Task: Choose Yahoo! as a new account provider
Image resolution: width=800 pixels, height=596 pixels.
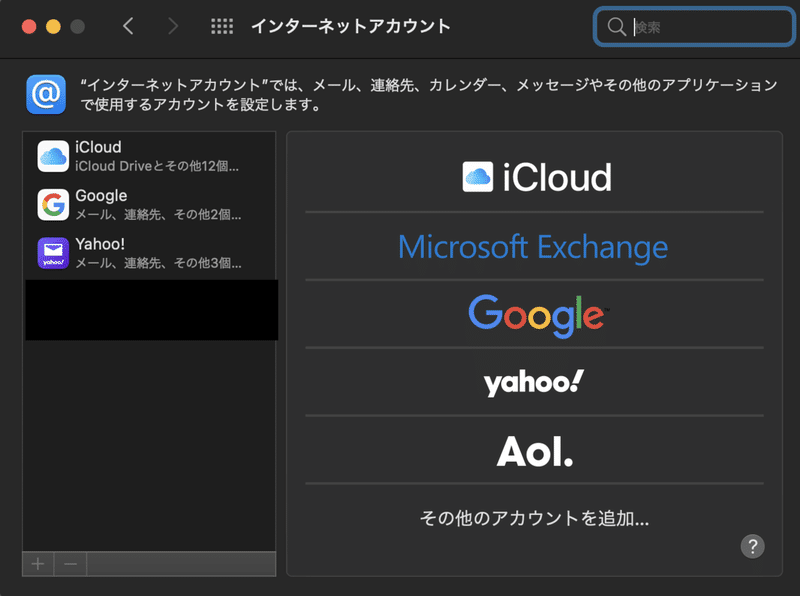Action: pos(535,382)
